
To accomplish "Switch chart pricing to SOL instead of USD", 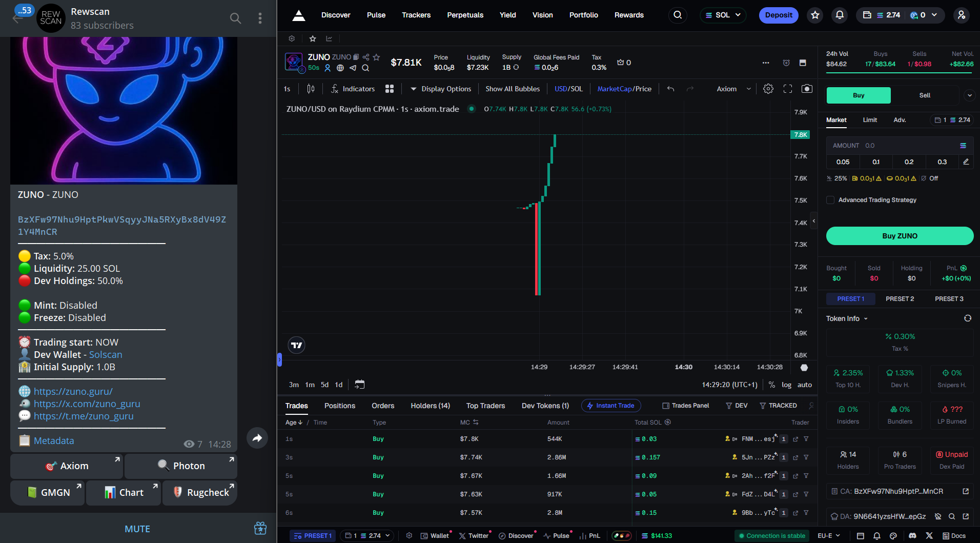I will click(578, 88).
